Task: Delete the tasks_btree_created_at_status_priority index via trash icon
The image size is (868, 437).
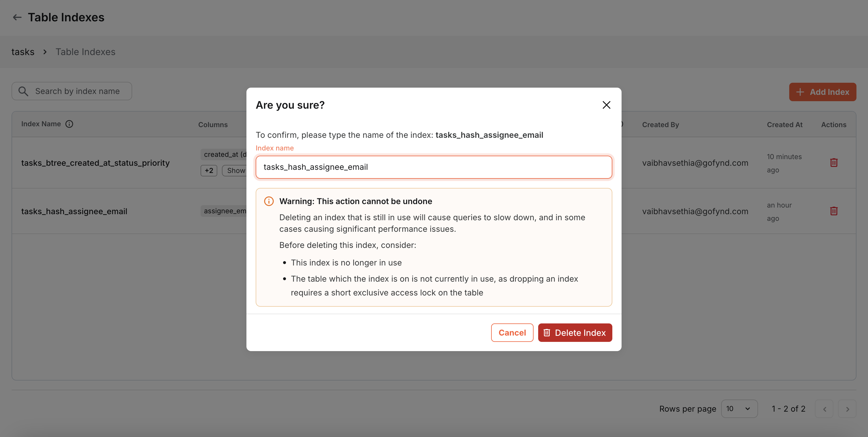Action: (x=834, y=163)
